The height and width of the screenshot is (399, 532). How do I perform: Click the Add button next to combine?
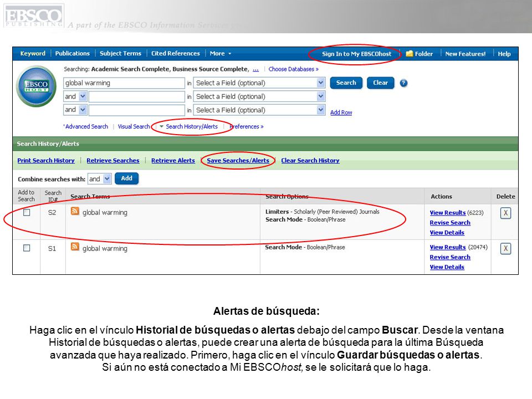pos(126,178)
